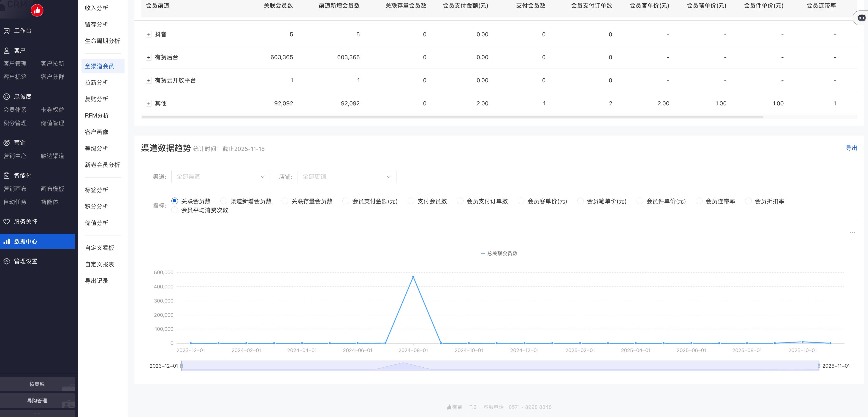Select the 支付会员数 metric radio

411,201
